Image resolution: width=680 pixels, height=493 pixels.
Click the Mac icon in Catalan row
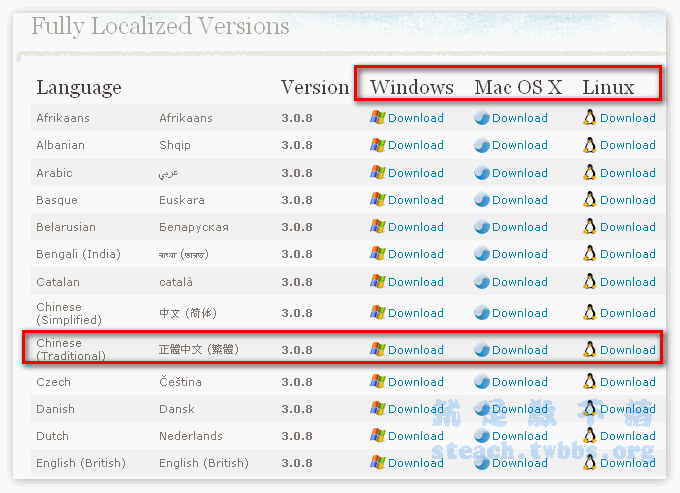coord(482,282)
